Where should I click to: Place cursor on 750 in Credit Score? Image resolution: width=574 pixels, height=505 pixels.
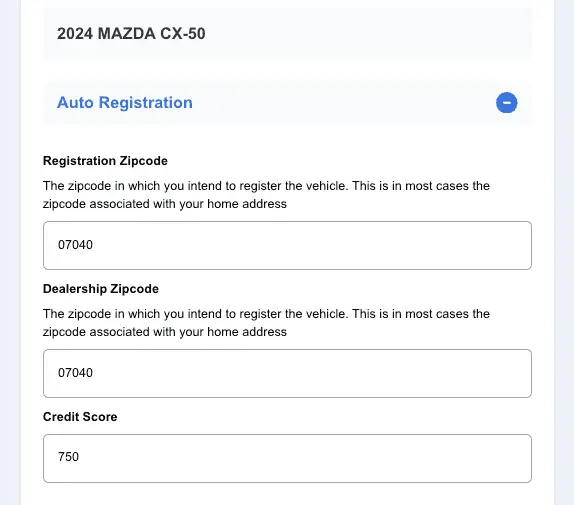coord(68,457)
